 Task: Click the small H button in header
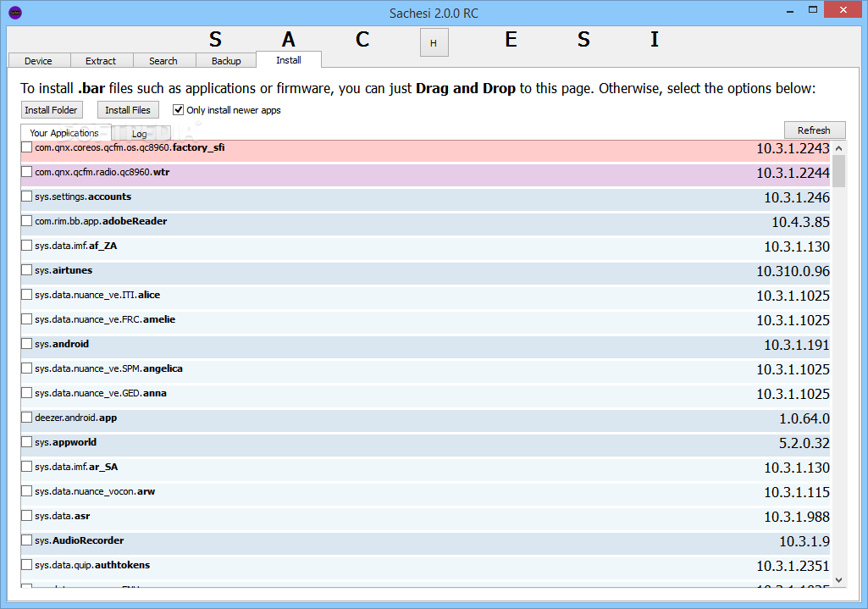click(x=434, y=42)
